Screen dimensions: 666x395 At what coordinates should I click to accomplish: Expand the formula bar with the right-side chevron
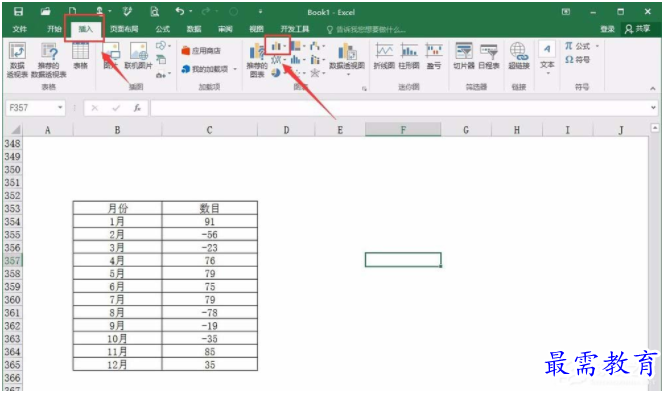(x=653, y=108)
